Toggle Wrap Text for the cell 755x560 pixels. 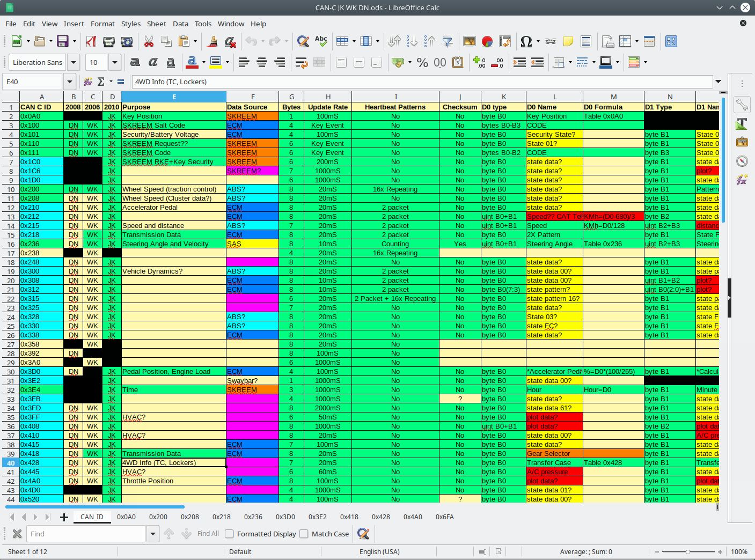tap(302, 62)
